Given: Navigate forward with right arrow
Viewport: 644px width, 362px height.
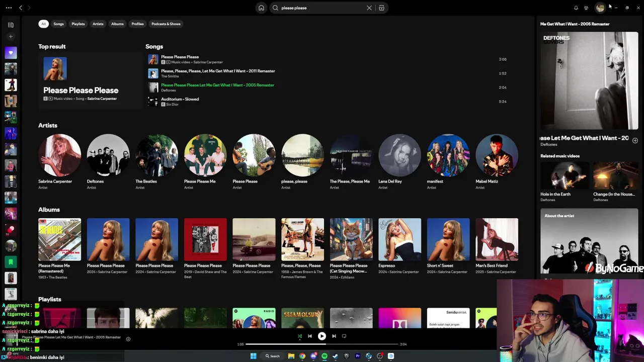Looking at the screenshot, I should point(29,8).
